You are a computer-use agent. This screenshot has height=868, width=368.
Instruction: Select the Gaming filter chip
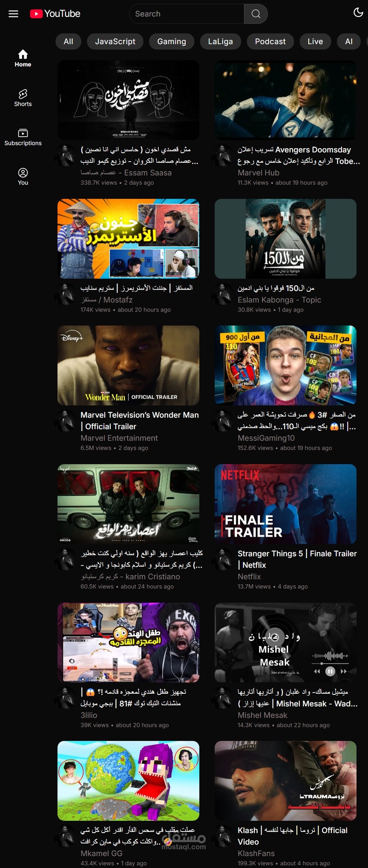coord(171,41)
